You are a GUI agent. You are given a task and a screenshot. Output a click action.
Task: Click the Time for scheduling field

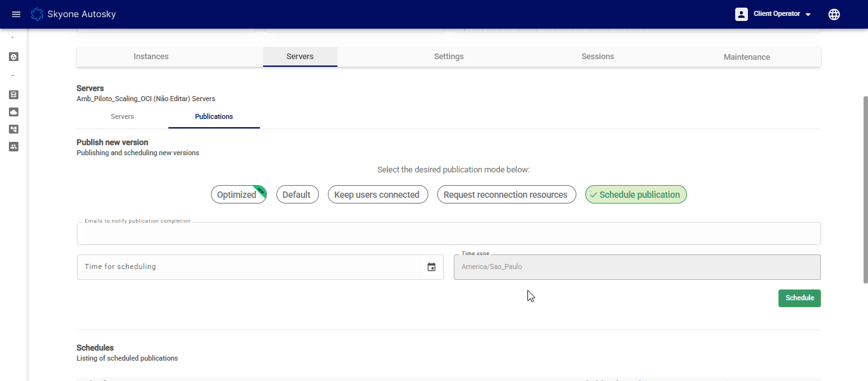(251, 267)
